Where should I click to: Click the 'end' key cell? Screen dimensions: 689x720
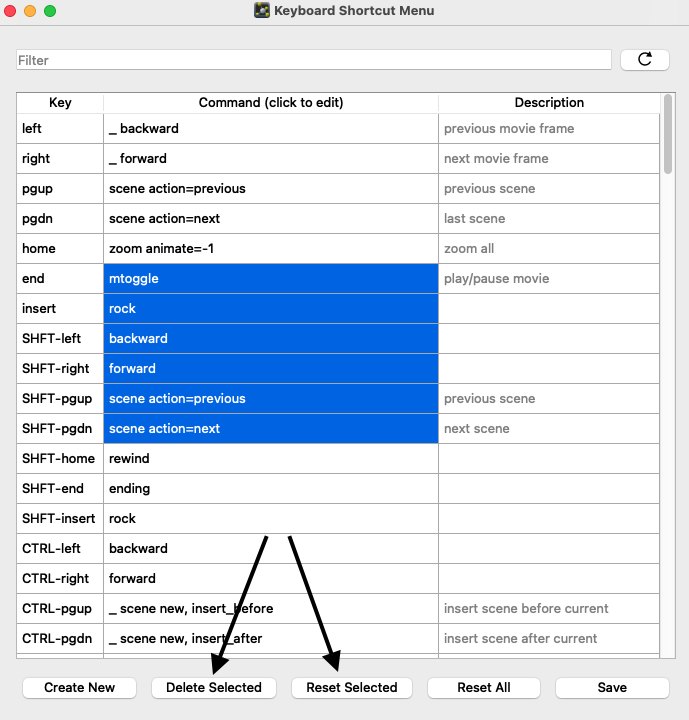click(60, 279)
